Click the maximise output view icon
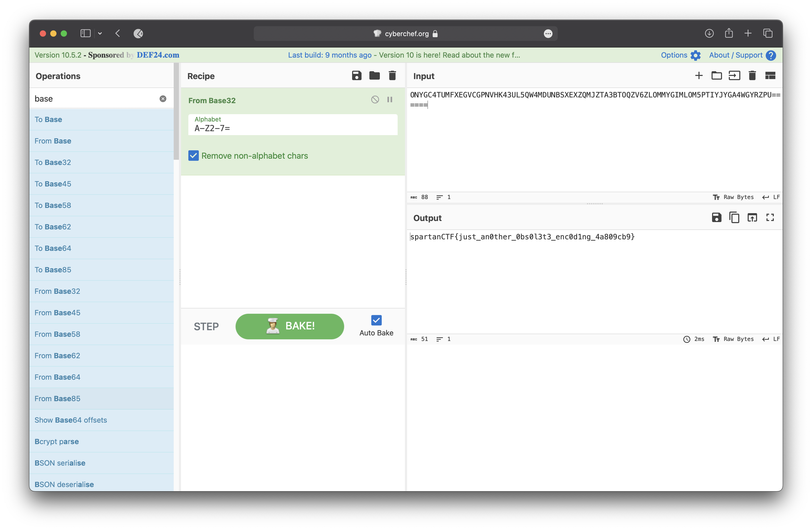The image size is (812, 530). tap(770, 218)
